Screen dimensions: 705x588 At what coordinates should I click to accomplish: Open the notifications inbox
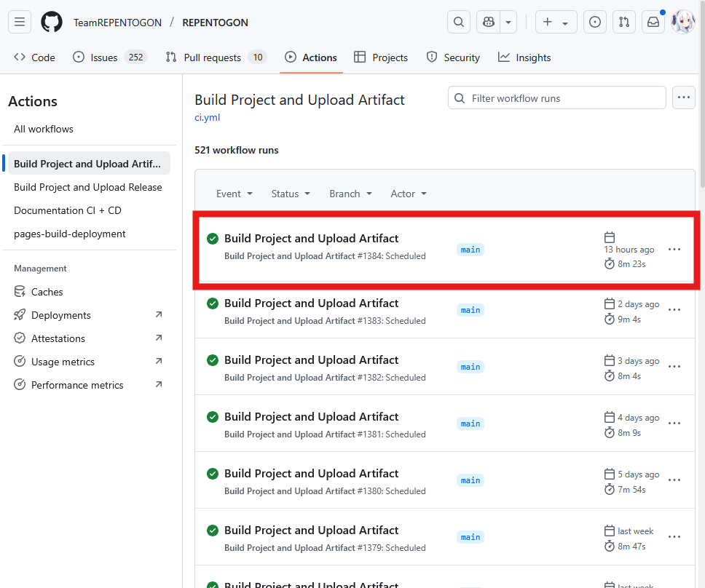653,22
